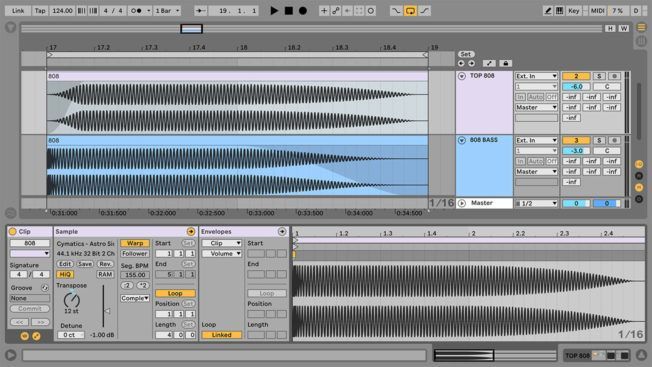Open 808 BASS Master output dropdown
652x367 pixels.
[536, 172]
